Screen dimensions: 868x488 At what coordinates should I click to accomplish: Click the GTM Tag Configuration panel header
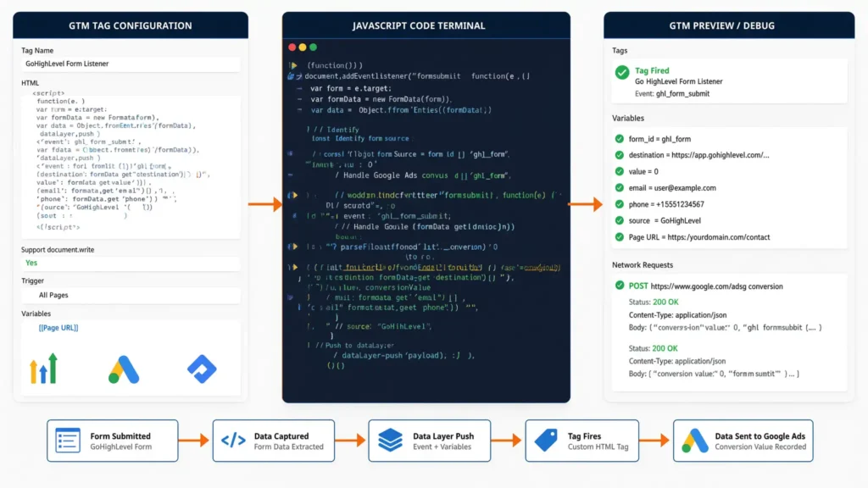coord(131,25)
